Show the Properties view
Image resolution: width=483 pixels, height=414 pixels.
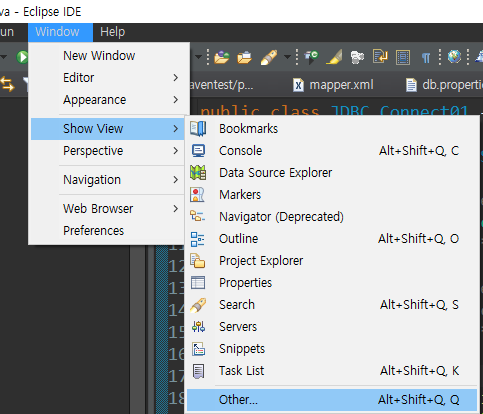[x=332, y=283]
